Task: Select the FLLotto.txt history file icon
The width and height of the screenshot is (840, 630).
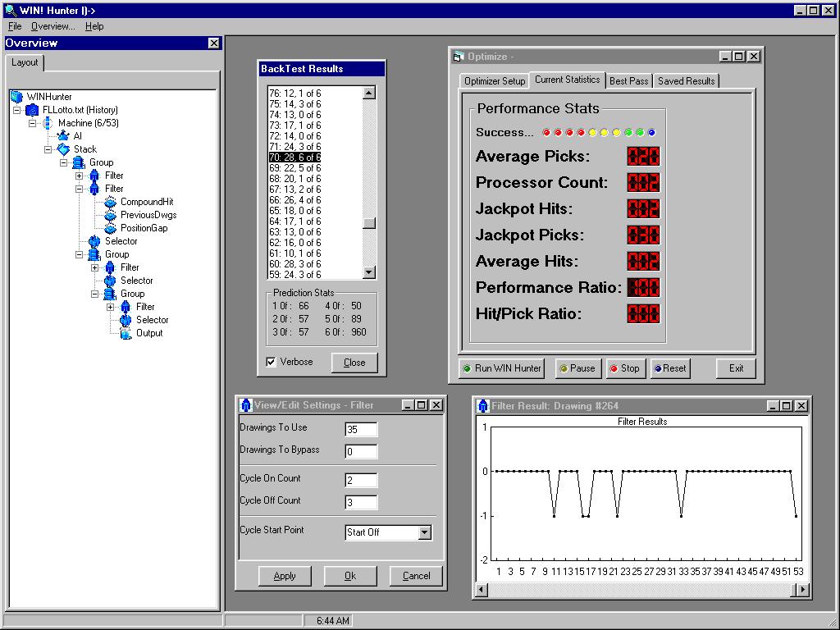Action: pyautogui.click(x=32, y=110)
